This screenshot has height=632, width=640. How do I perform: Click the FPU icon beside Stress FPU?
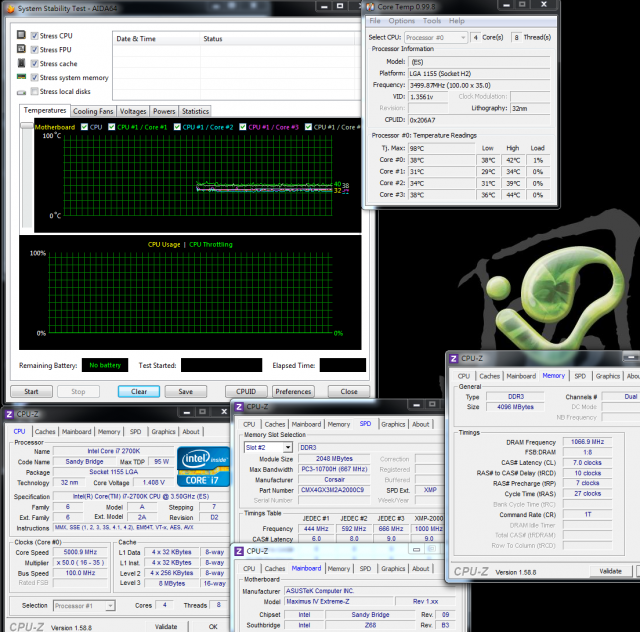coord(21,49)
